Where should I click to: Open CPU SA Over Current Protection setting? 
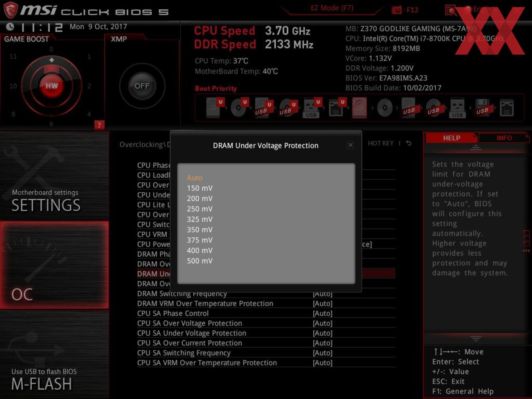point(266,343)
